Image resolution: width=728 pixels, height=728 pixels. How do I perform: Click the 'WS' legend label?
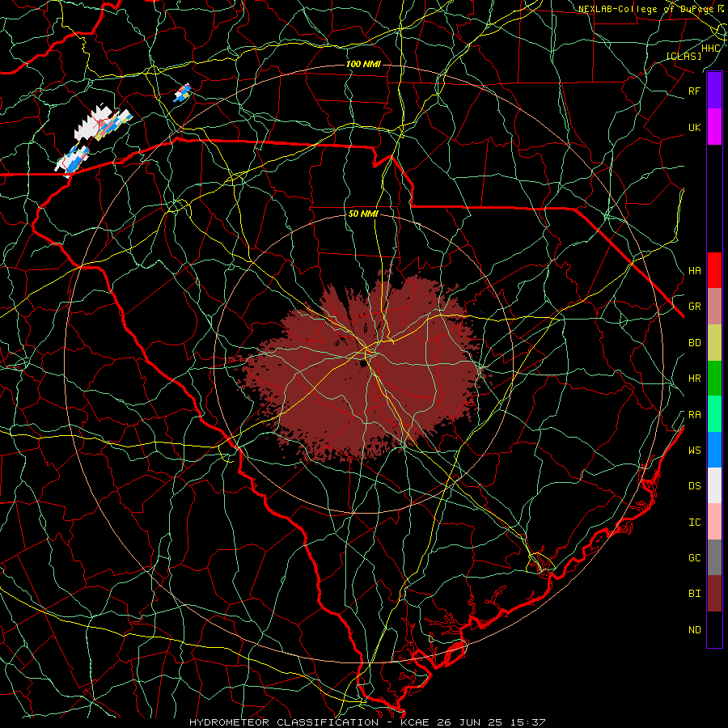[x=694, y=450]
